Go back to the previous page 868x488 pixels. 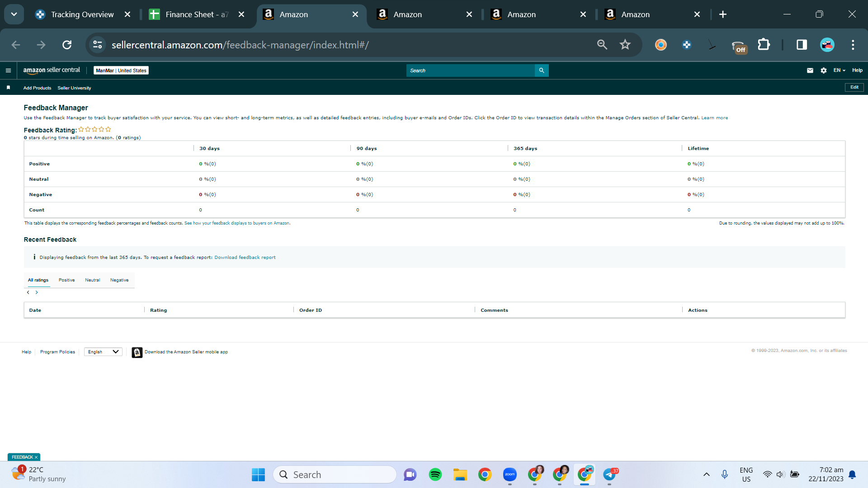[x=16, y=45]
